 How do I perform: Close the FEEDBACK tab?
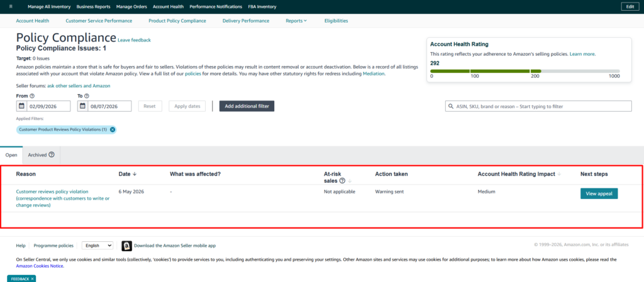click(x=32, y=279)
